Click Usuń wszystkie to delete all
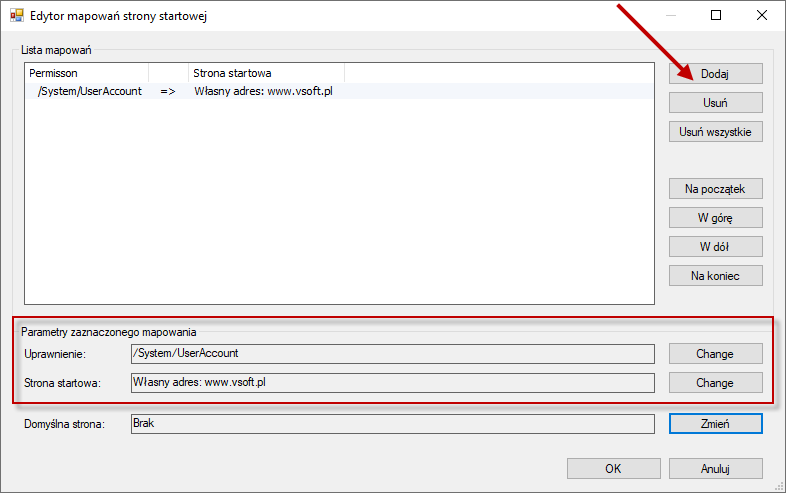The height and width of the screenshot is (493, 786). 715,132
